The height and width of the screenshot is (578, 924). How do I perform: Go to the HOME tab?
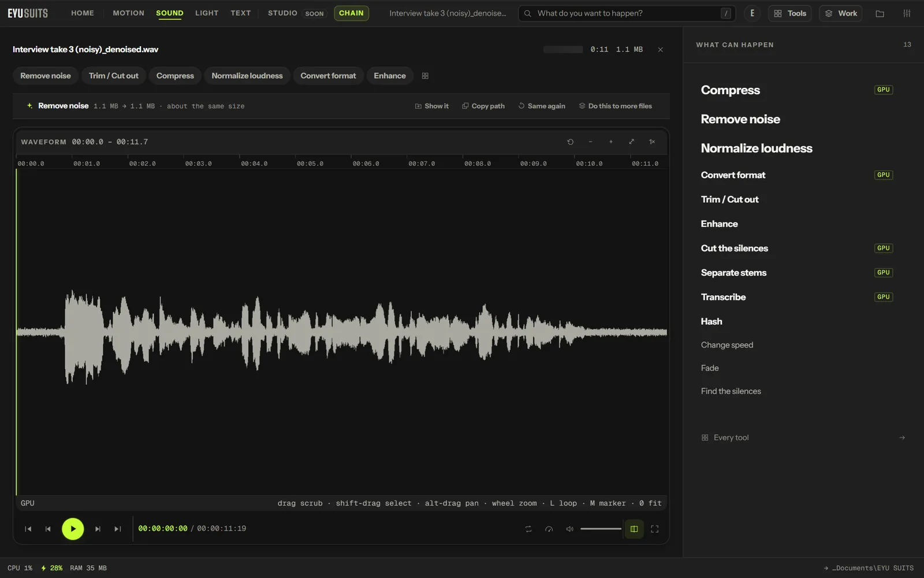coord(83,13)
